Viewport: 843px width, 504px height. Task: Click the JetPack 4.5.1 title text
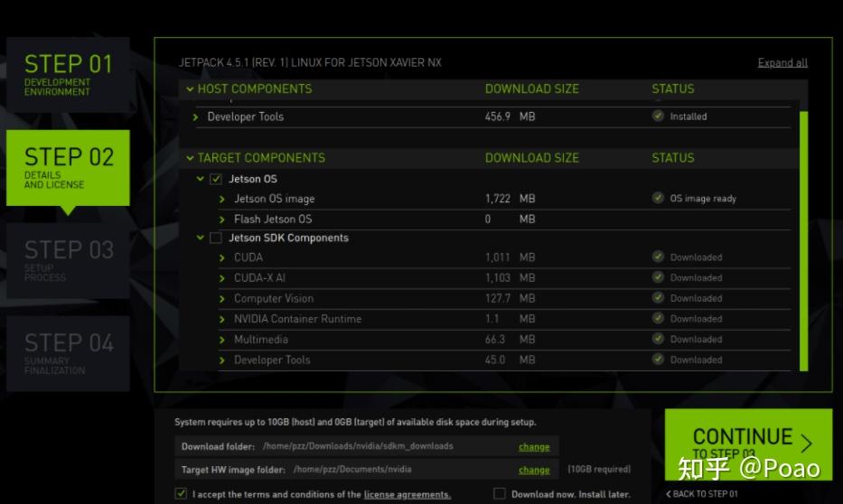[310, 62]
